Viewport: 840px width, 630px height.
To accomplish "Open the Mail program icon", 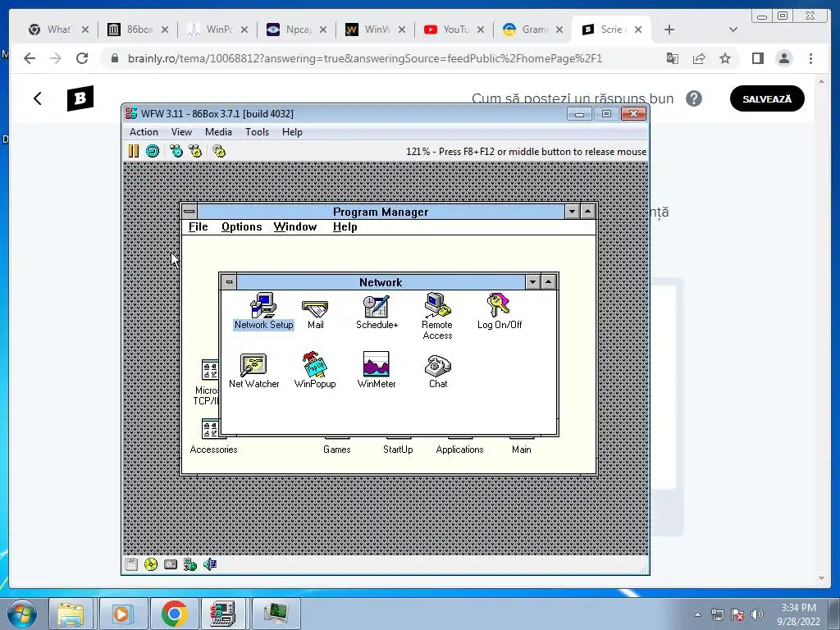I will pos(315,314).
